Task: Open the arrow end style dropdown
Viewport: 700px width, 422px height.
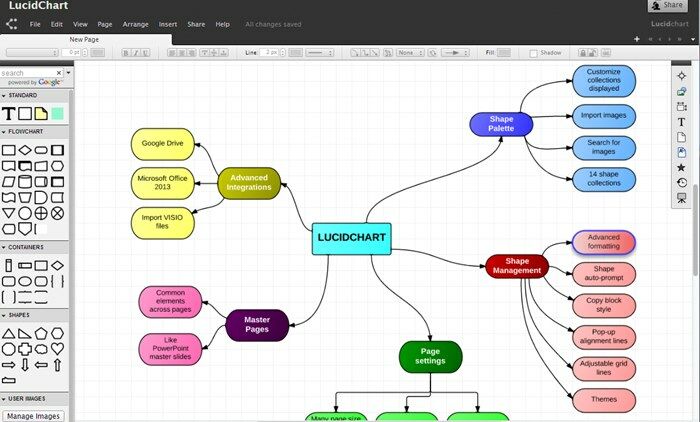Action: [455, 53]
